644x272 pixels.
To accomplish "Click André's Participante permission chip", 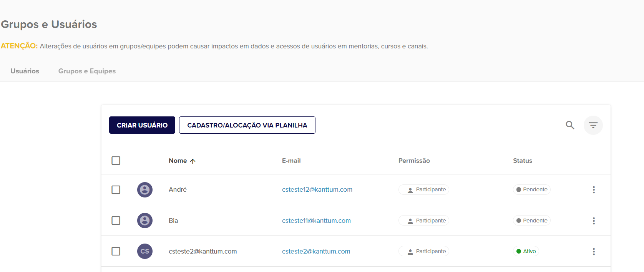I will (424, 190).
